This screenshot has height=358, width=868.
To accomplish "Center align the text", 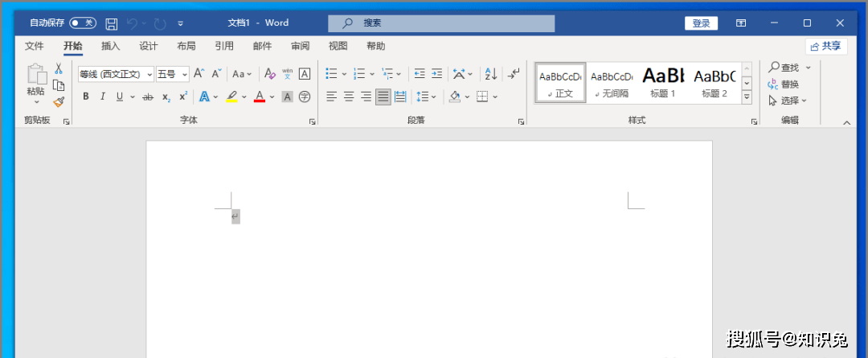I will click(x=349, y=97).
